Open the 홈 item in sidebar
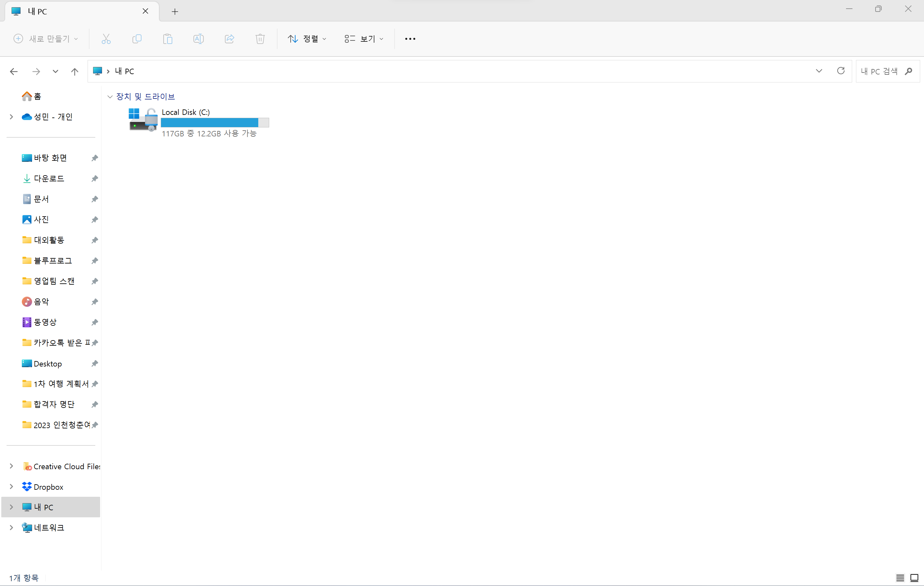 pos(37,96)
